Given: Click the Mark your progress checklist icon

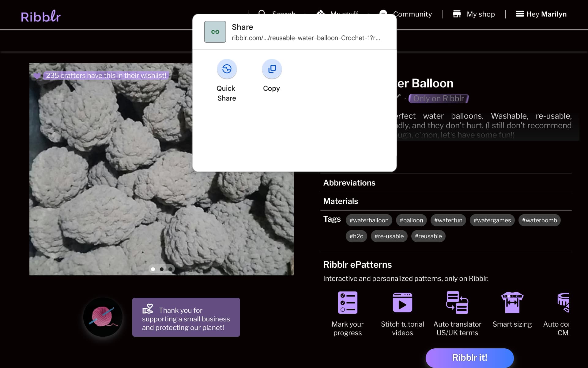Looking at the screenshot, I should [348, 302].
